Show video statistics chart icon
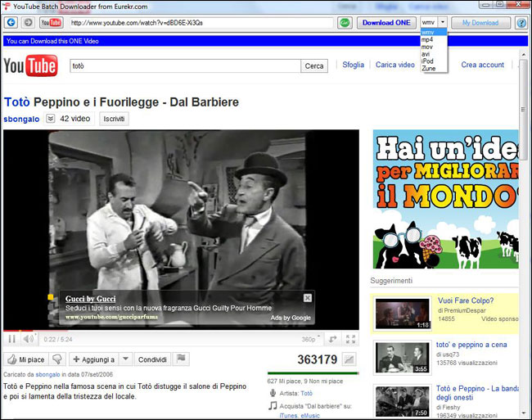Image resolution: width=532 pixels, height=420 pixels. point(349,359)
